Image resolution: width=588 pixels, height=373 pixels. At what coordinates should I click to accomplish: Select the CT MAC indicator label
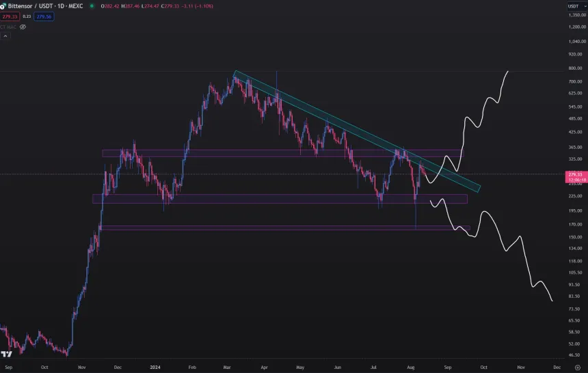point(8,27)
